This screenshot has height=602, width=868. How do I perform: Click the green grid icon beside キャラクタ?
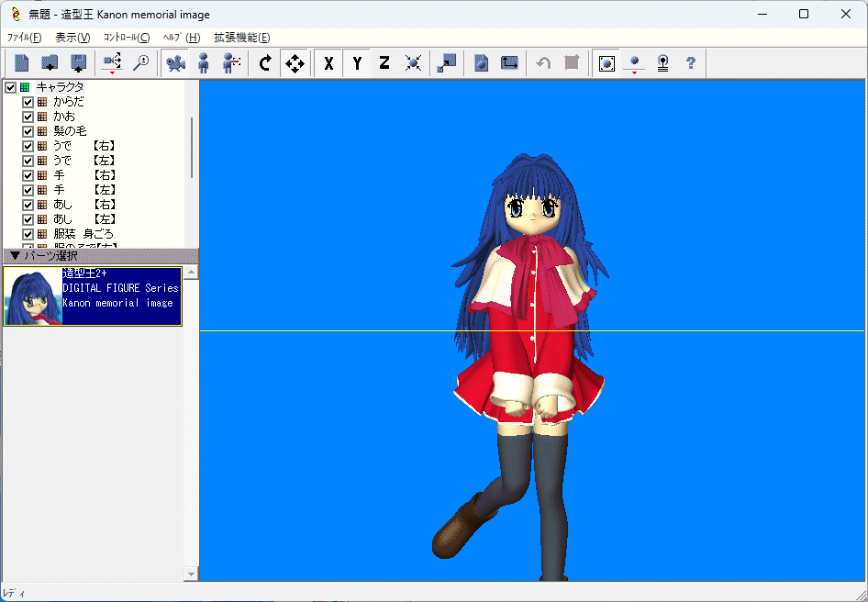pyautogui.click(x=25, y=87)
